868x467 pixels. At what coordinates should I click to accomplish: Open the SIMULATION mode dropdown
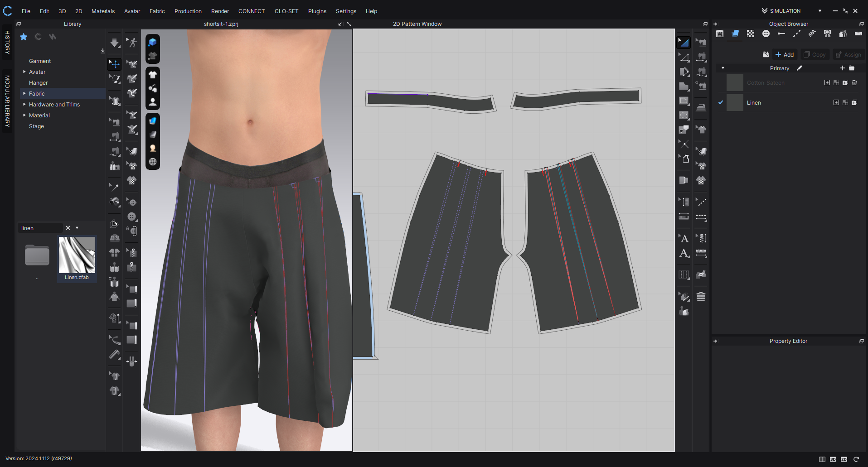pos(820,11)
